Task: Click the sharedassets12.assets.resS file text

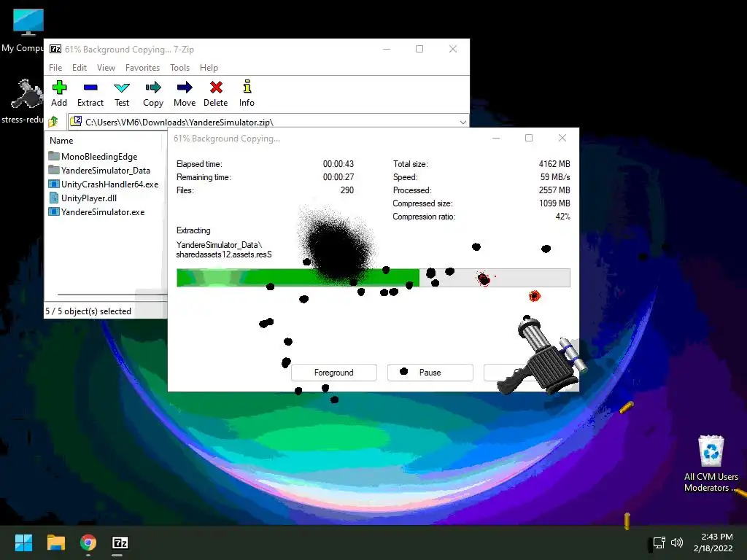Action: tap(224, 254)
